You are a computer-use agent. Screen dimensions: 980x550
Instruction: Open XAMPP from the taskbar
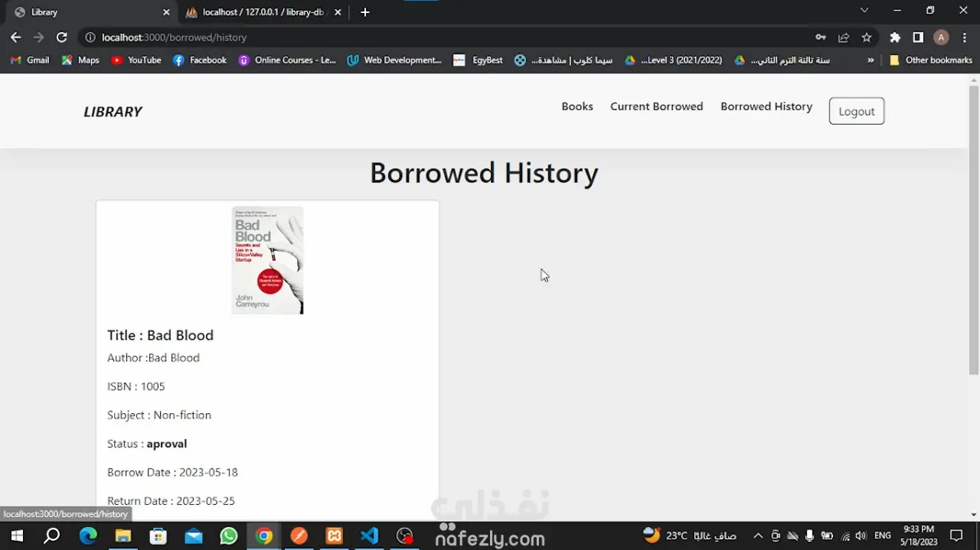(x=334, y=535)
